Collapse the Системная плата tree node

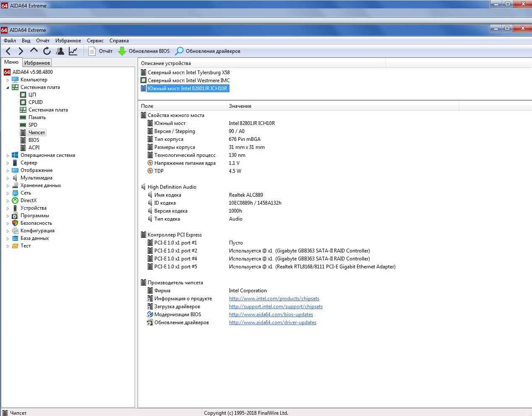8,87
